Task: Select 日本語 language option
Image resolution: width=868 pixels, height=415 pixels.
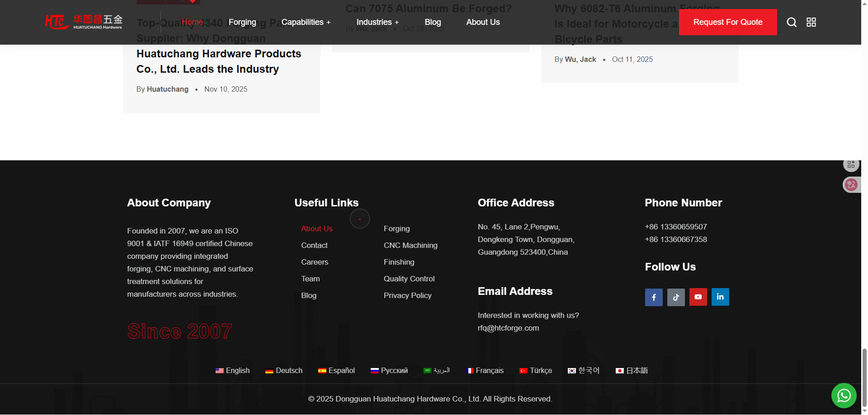Action: click(632, 371)
